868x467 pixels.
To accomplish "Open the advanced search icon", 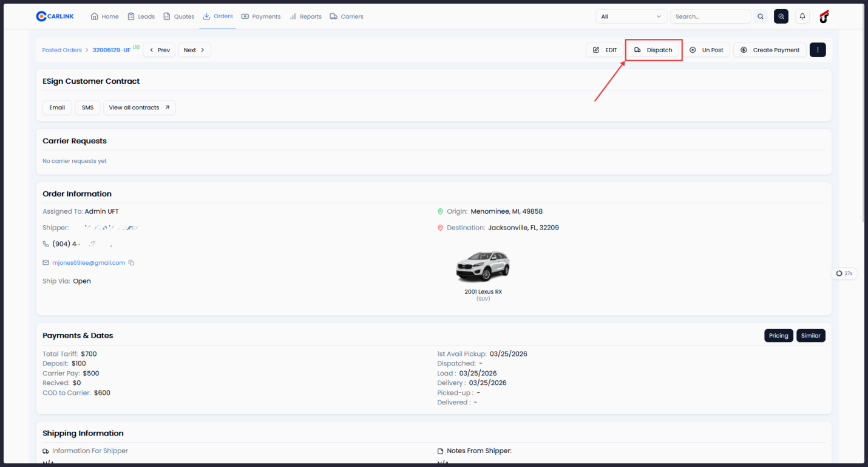I will click(x=781, y=16).
